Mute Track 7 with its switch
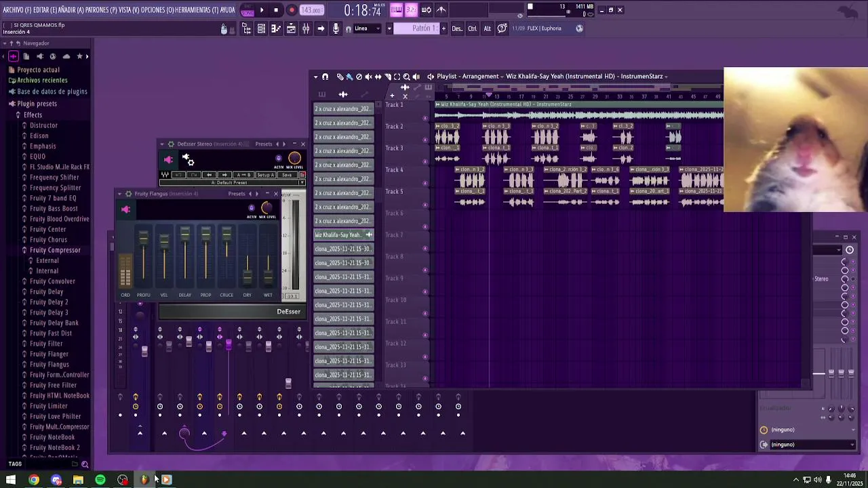Viewport: 868px width, 488px height. (425, 248)
